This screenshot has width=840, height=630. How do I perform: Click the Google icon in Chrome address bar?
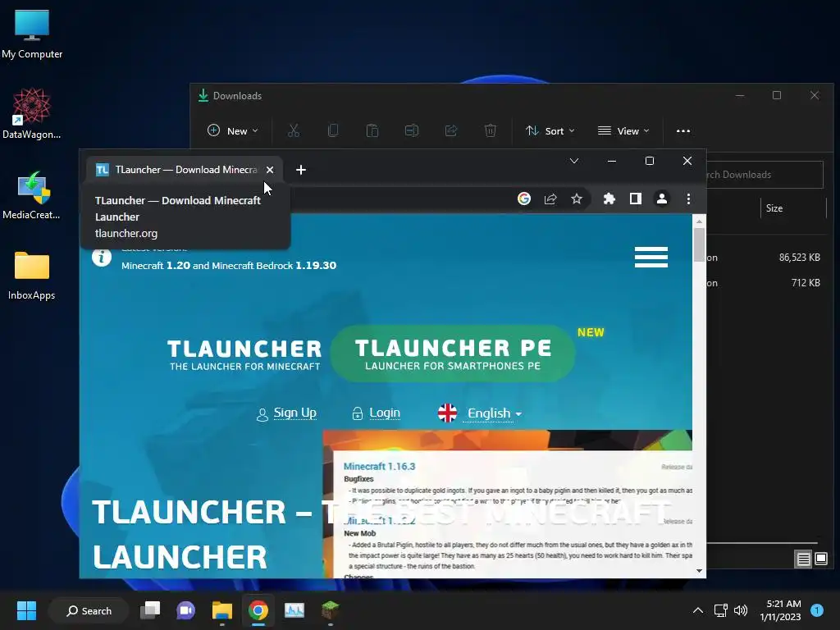click(x=524, y=199)
